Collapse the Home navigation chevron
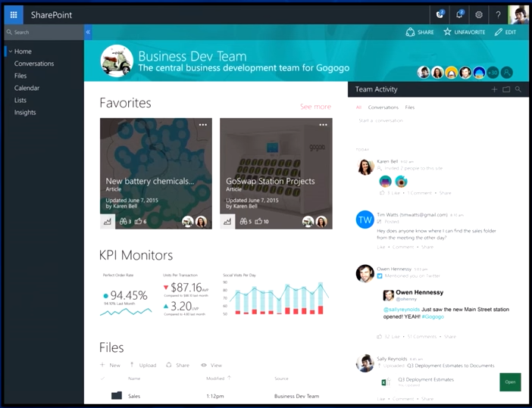Viewport: 532px width, 408px height. coord(11,51)
